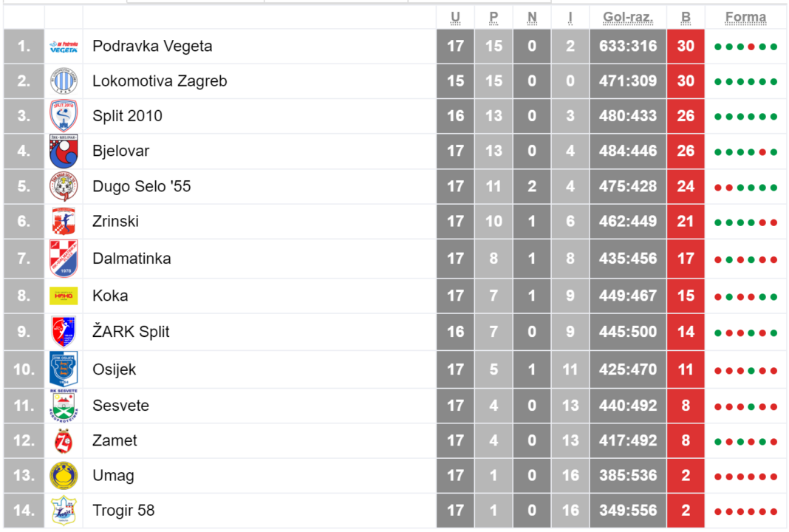Click the Lokomotiva Zagreb crest

tap(64, 81)
